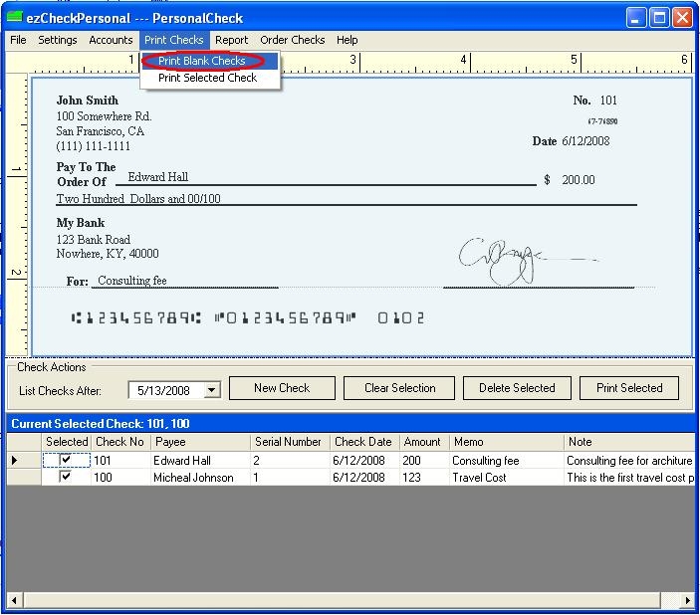
Task: Click the left scroll arrow of horizontal scrollbar
Action: click(14, 600)
